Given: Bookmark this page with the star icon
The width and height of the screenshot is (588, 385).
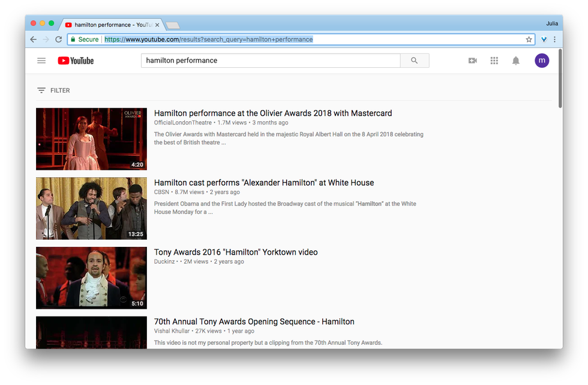Looking at the screenshot, I should click(529, 40).
